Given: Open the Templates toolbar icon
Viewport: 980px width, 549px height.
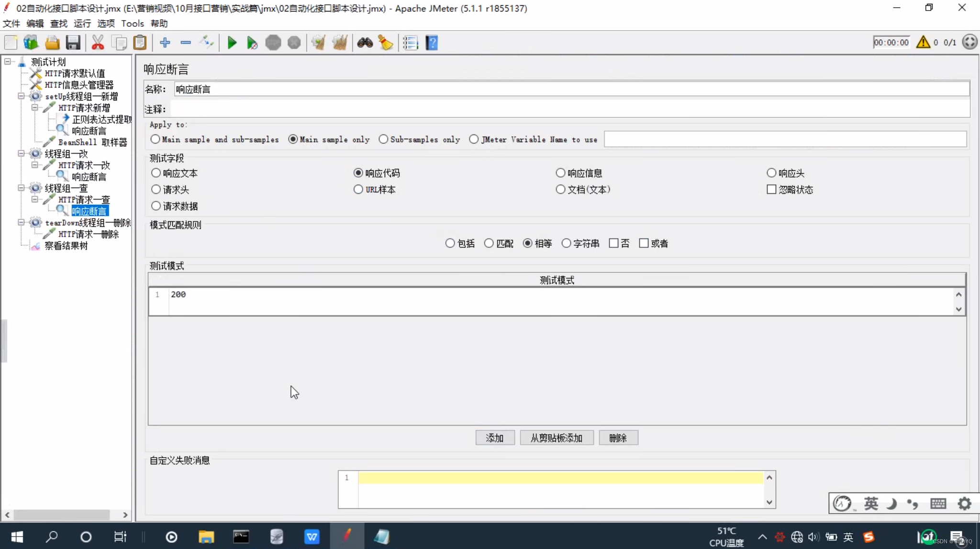Looking at the screenshot, I should (31, 43).
